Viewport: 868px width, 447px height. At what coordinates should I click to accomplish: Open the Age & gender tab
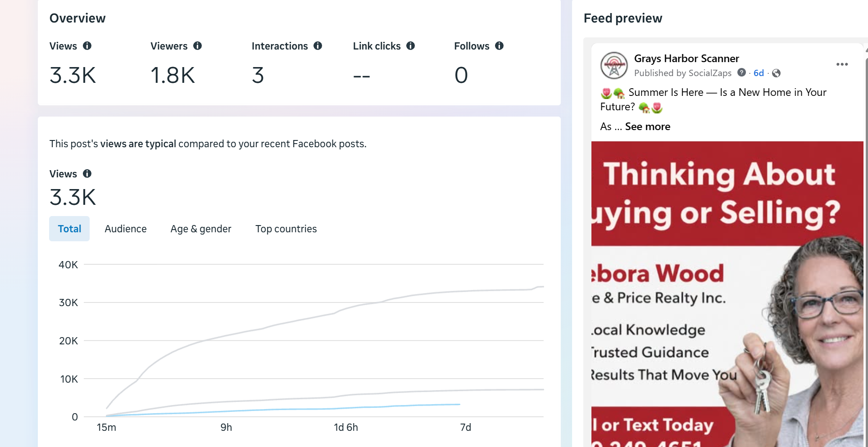pos(201,229)
